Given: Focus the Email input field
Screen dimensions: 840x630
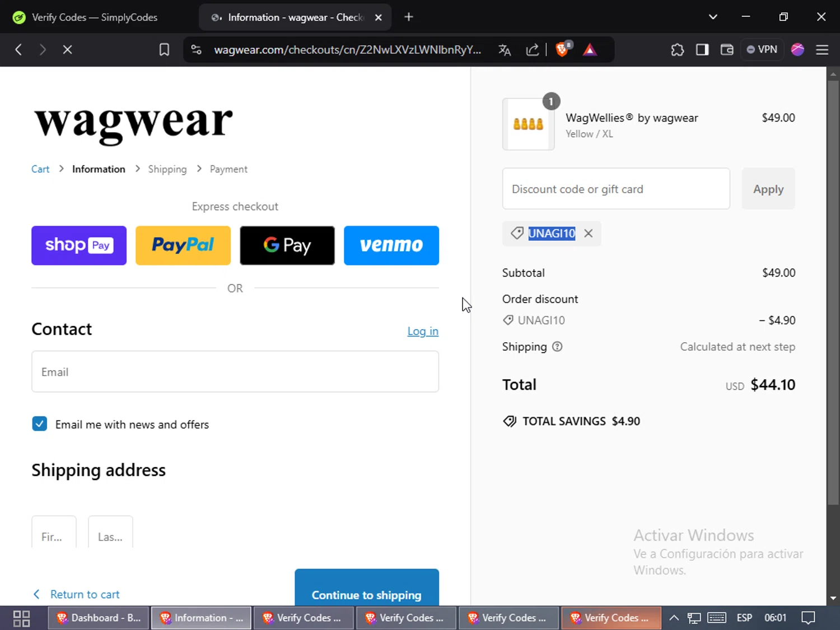Looking at the screenshot, I should pos(235,371).
